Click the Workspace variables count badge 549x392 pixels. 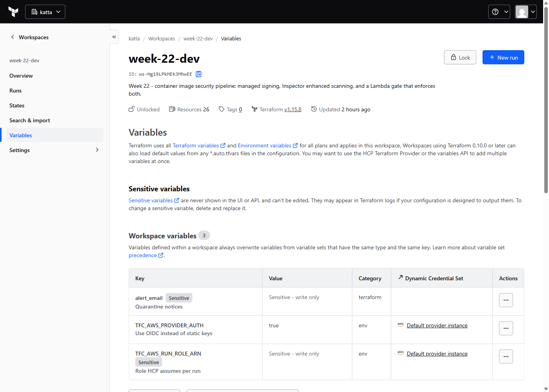pyautogui.click(x=204, y=235)
